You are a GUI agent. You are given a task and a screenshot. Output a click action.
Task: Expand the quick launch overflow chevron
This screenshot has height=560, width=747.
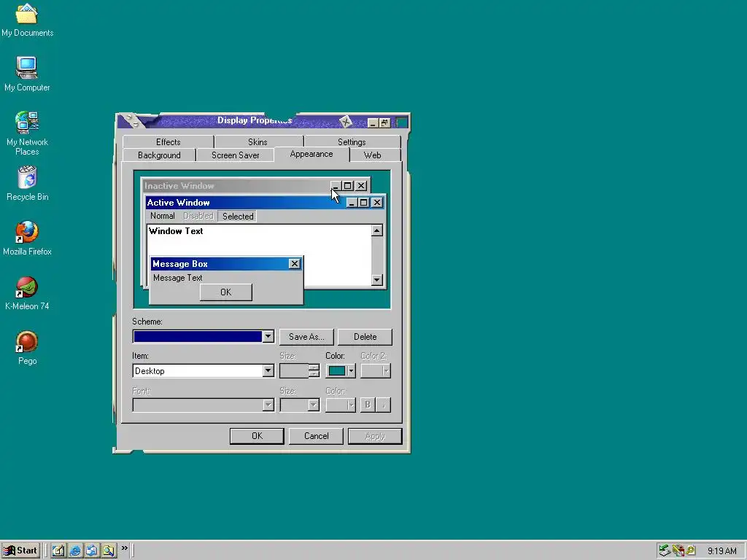point(124,548)
